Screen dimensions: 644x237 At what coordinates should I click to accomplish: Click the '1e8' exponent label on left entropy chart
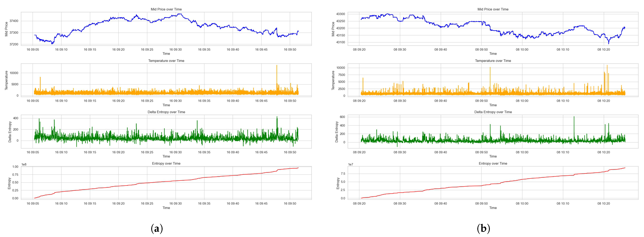24,164
